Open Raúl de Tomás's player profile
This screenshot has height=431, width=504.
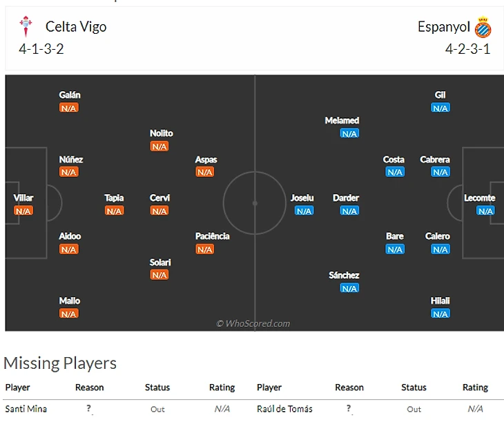click(284, 409)
